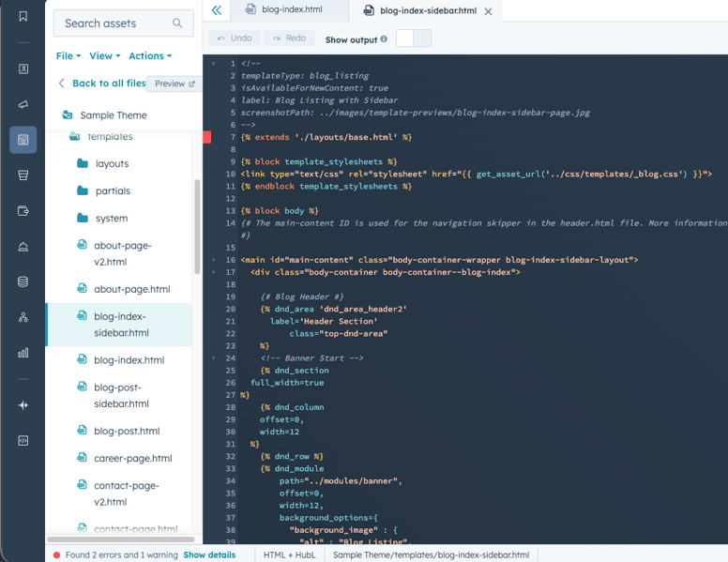Viewport: 728px width, 562px height.
Task: Select the highlighted Content icon in sidebar
Action: tap(23, 140)
